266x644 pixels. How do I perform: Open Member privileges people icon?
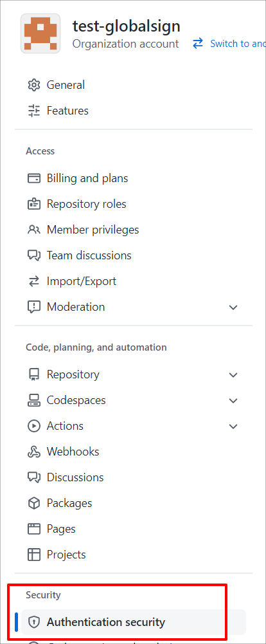tap(33, 230)
